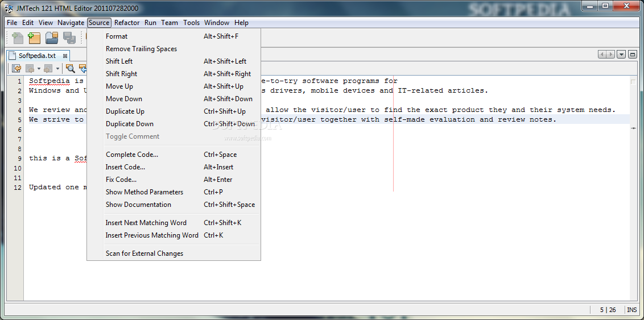This screenshot has height=320, width=644.
Task: Open the Team menu
Action: click(170, 23)
